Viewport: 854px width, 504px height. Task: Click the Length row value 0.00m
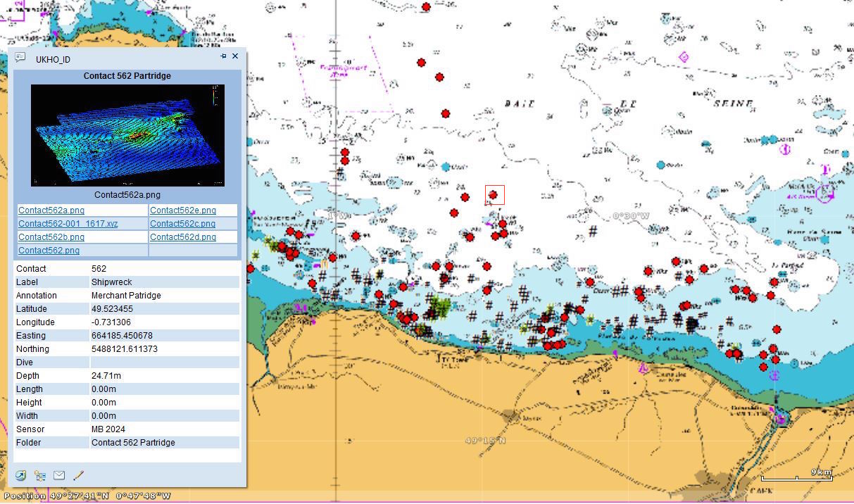click(103, 389)
